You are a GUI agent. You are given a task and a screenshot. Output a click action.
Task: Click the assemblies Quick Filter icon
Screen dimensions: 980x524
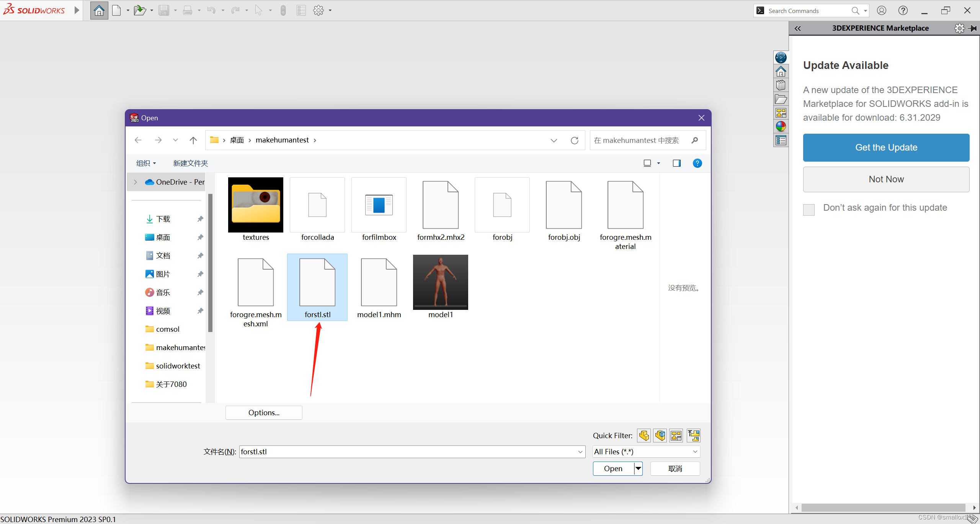point(660,436)
